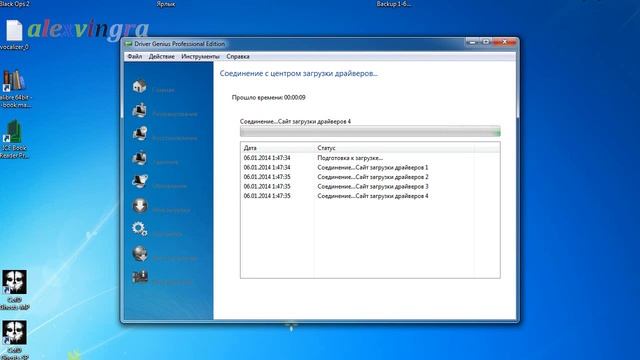Image resolution: width=640 pixels, height=360 pixels.
Task: Select the CoD Ghosts MP desktop shortcut
Action: pyautogui.click(x=14, y=290)
